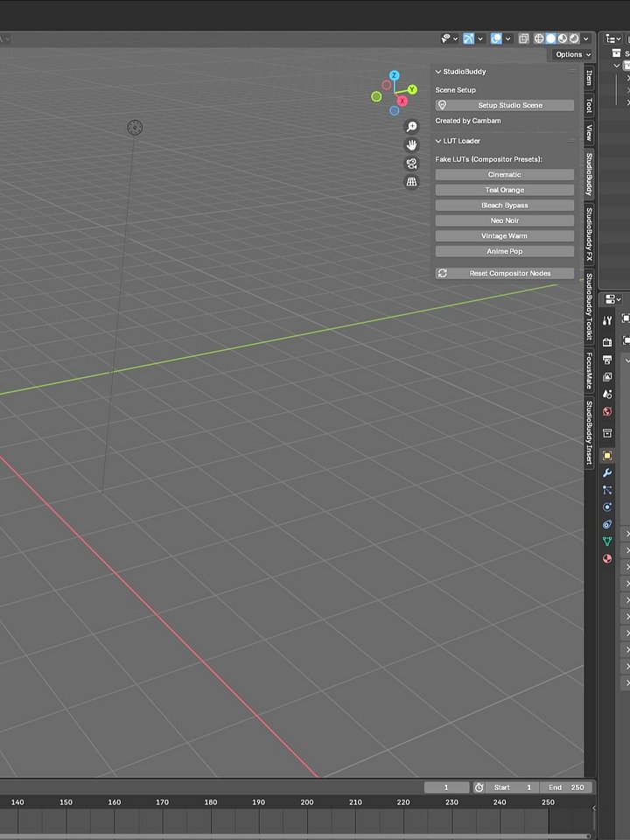
Task: Switch to the Tool sidebar tab
Action: (589, 105)
